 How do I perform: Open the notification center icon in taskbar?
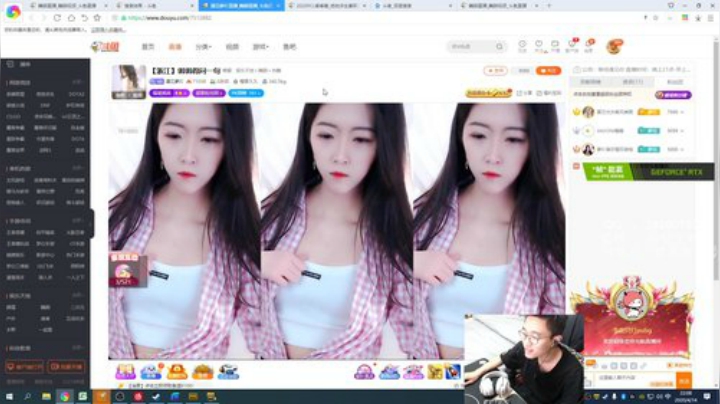point(707,396)
